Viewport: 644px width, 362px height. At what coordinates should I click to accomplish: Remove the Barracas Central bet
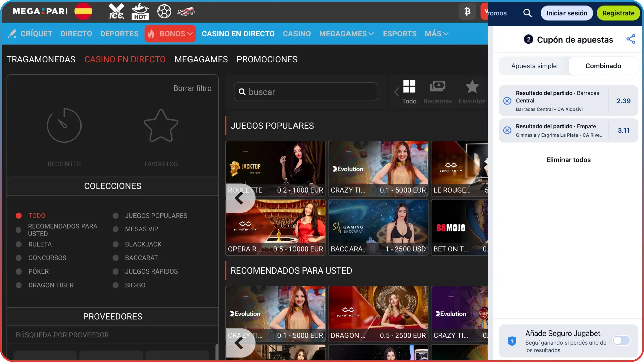click(x=507, y=101)
